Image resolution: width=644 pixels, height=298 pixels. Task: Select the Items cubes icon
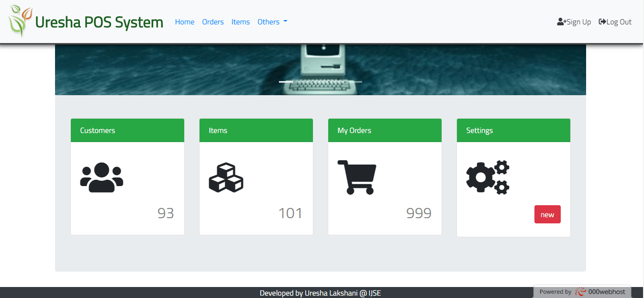click(x=226, y=177)
